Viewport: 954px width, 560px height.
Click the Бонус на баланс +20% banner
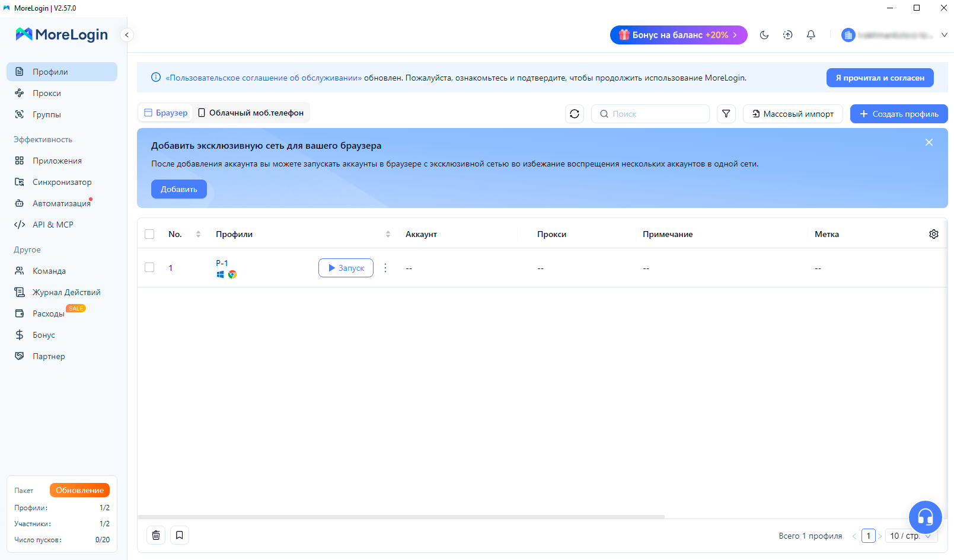678,35
